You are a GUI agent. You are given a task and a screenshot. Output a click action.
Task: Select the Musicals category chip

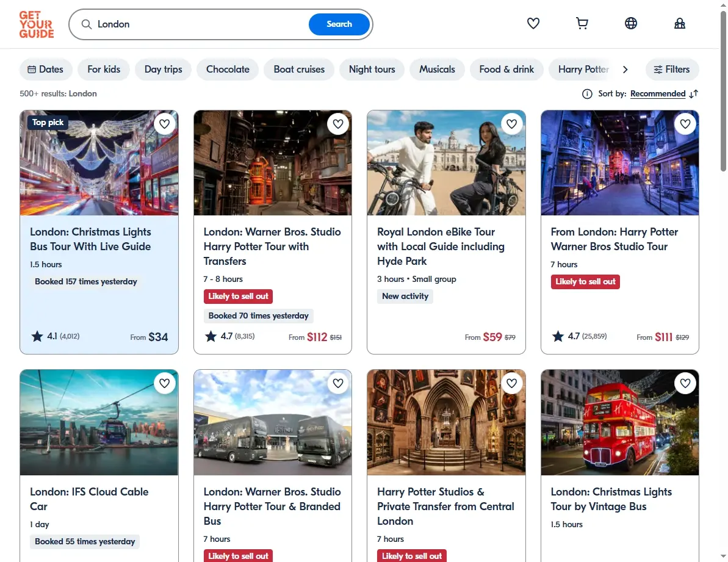[x=437, y=69]
